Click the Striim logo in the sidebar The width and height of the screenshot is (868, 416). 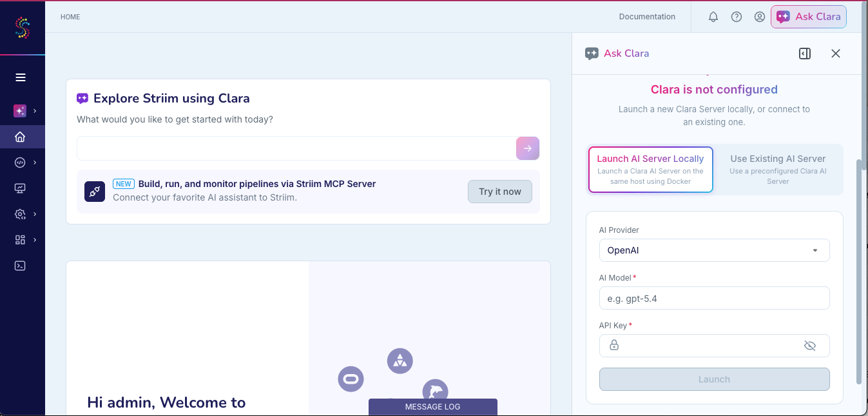[23, 28]
